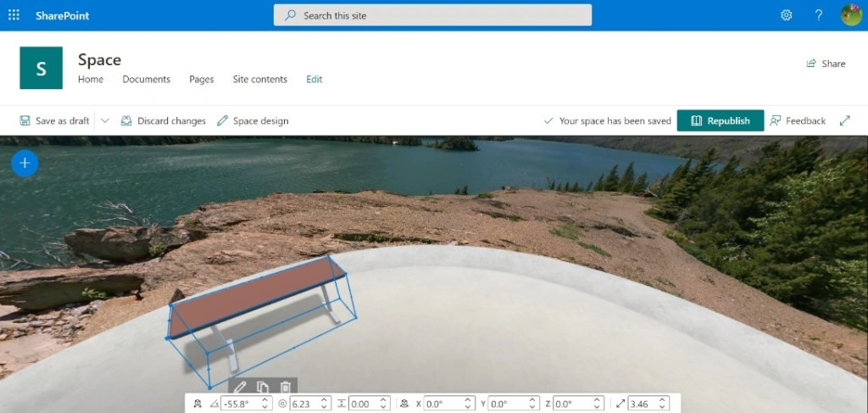
Task: Click the Share button
Action: (x=826, y=64)
